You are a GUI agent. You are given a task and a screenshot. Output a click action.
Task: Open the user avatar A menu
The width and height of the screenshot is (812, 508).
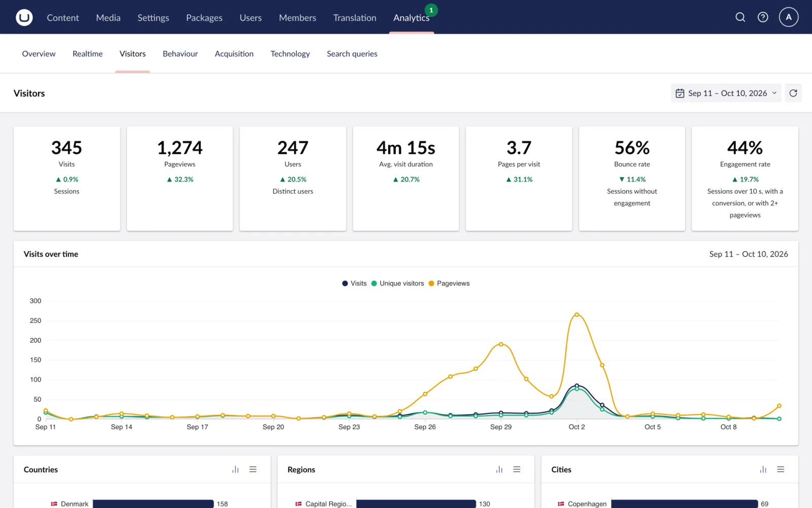(x=789, y=17)
